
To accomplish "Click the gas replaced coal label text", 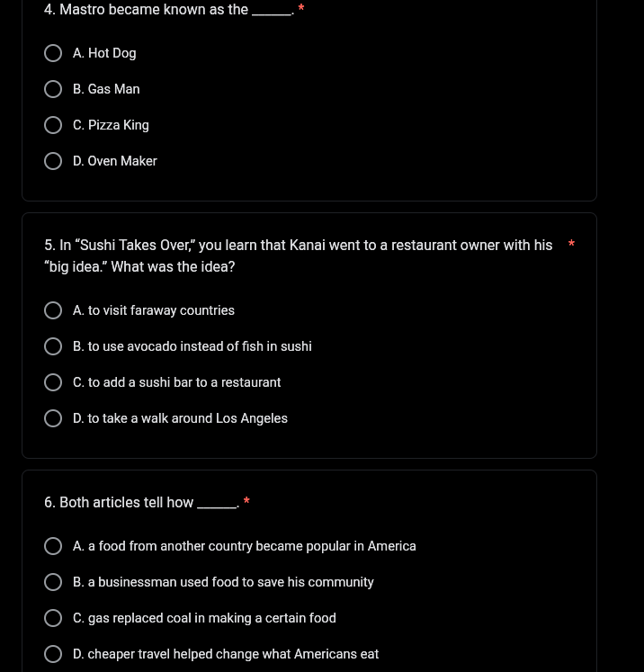I will [x=204, y=618].
